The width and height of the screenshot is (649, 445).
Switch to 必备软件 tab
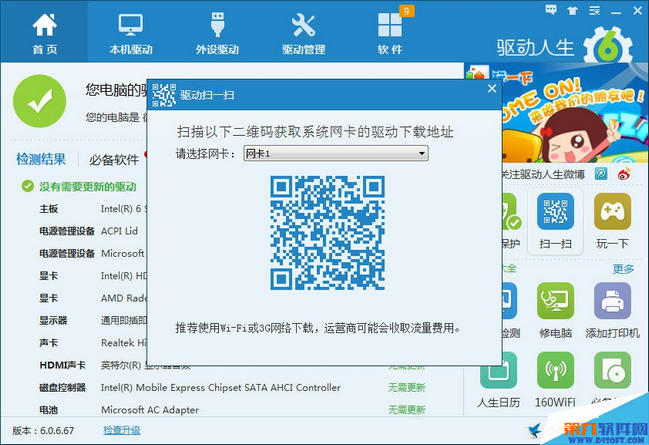[114, 160]
